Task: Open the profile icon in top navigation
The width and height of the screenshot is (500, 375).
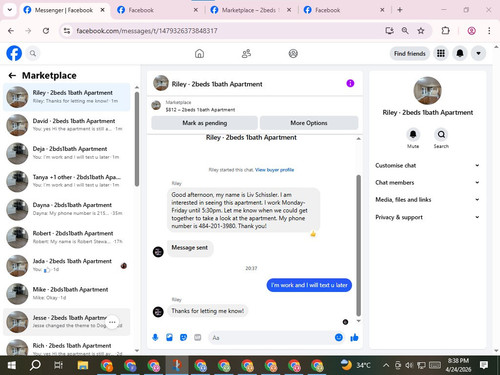Action: [x=293, y=53]
